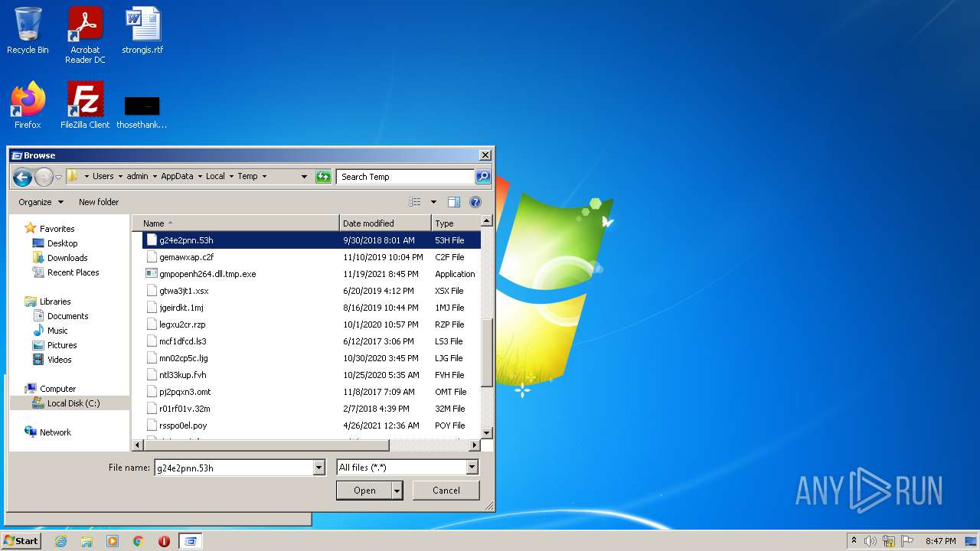Toggle the preview pane icon
This screenshot has width=980, height=551.
(454, 202)
